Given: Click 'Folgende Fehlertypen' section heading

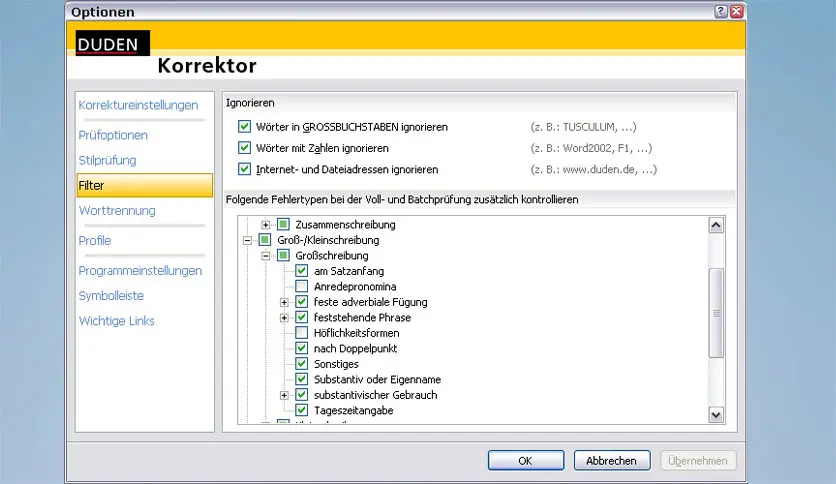Looking at the screenshot, I should coord(402,199).
